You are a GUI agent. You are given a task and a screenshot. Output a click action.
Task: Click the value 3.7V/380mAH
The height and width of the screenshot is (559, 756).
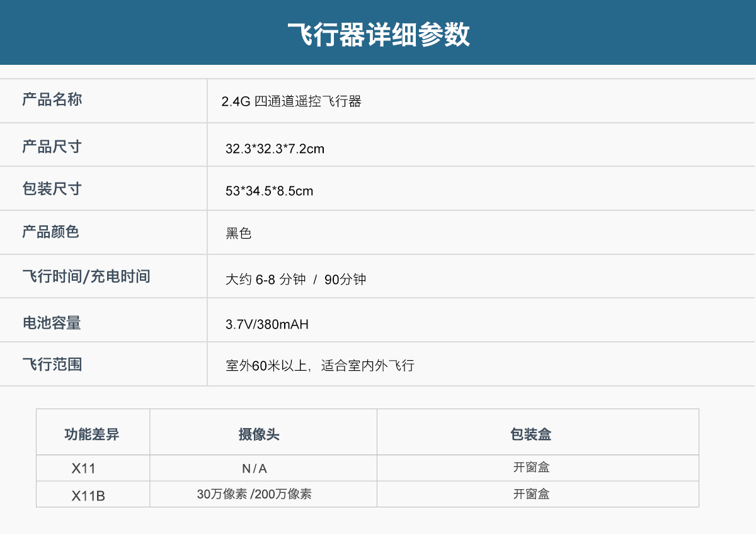(267, 325)
